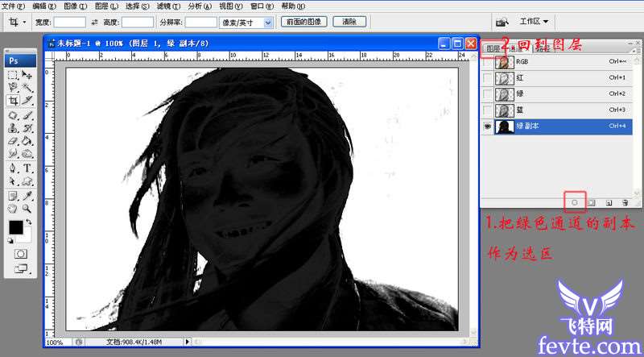
Task: Click Load channel as selection icon
Action: [x=575, y=202]
